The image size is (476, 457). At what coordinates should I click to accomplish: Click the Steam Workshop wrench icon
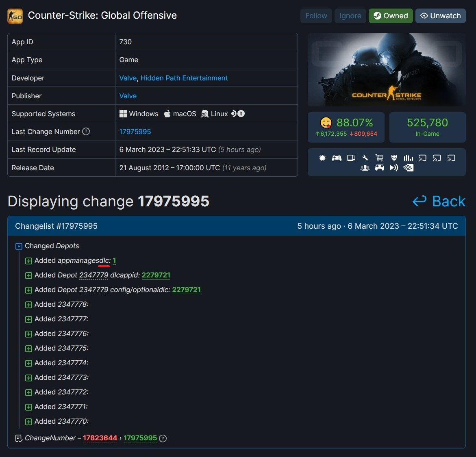click(365, 158)
